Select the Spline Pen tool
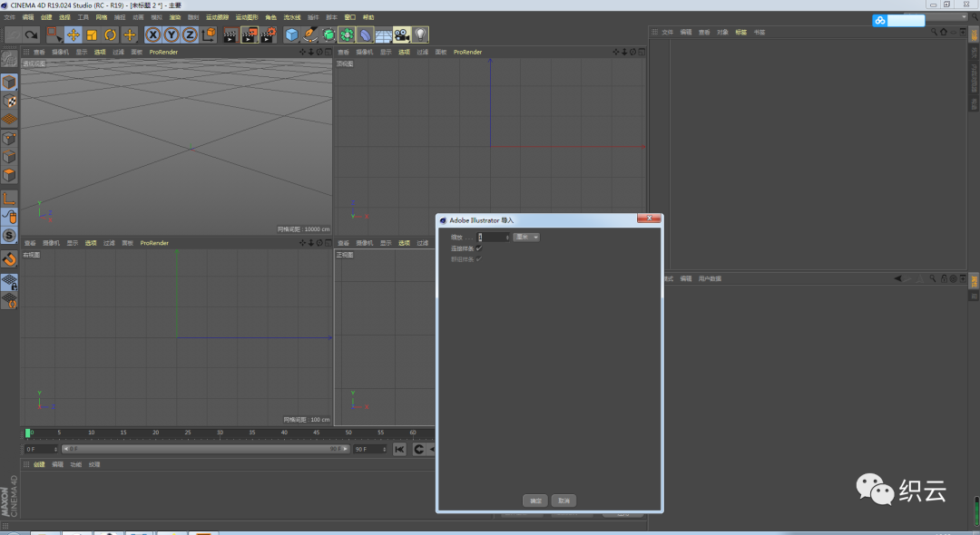This screenshot has height=535, width=980. 310,35
